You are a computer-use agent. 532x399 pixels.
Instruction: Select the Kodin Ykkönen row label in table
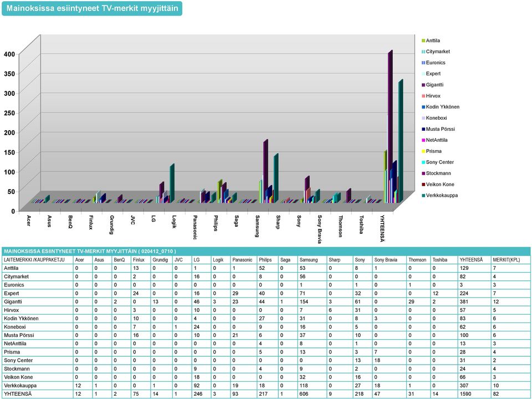point(22,318)
